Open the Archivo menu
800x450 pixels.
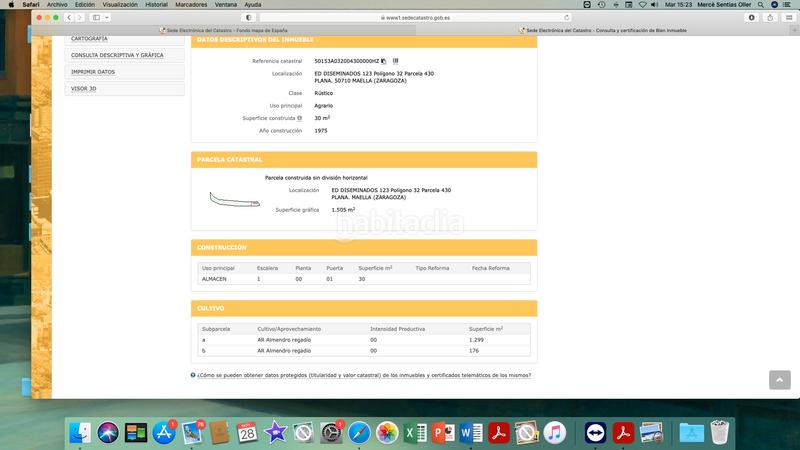click(57, 5)
